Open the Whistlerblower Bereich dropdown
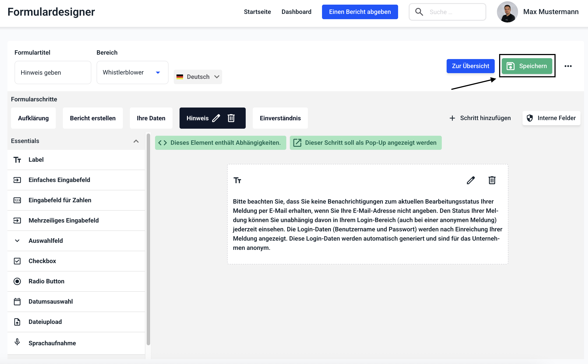This screenshot has height=364, width=588. [132, 72]
